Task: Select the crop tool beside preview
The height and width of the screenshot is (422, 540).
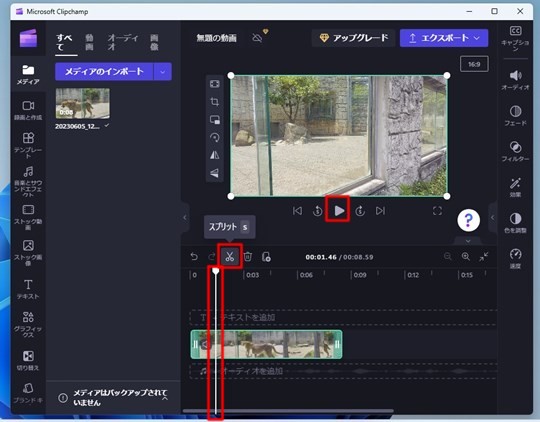Action: [x=215, y=102]
